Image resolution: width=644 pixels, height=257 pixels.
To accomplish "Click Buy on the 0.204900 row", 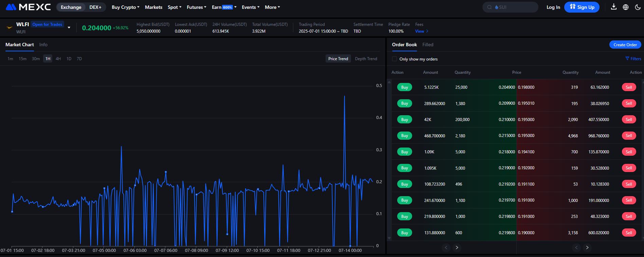I will click(x=405, y=87).
